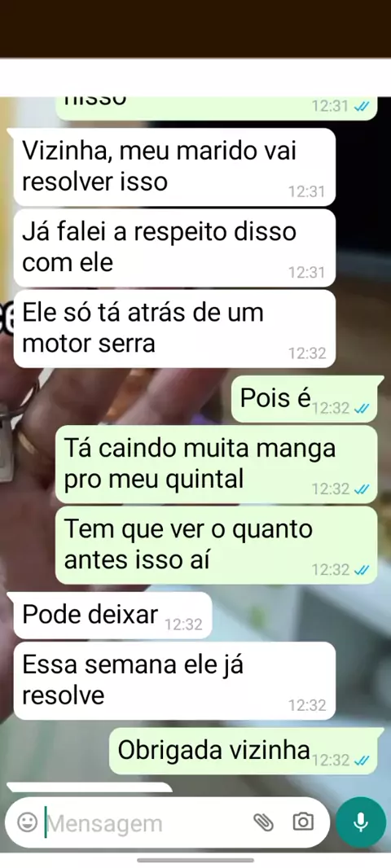Tap read ticks on 'Tá caindo muita manga'
The height and width of the screenshot is (868, 391).
(x=361, y=489)
